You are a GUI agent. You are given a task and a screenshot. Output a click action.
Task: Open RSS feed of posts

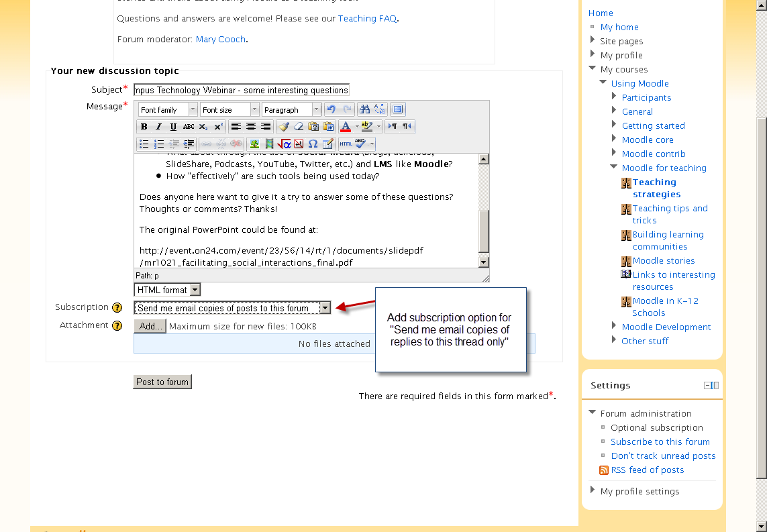point(647,470)
